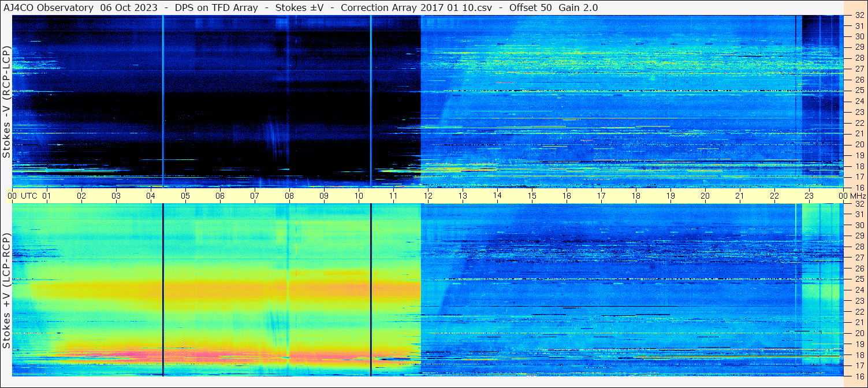Click the 'UTC' label on time axis
The height and width of the screenshot is (388, 868).
click(x=29, y=196)
